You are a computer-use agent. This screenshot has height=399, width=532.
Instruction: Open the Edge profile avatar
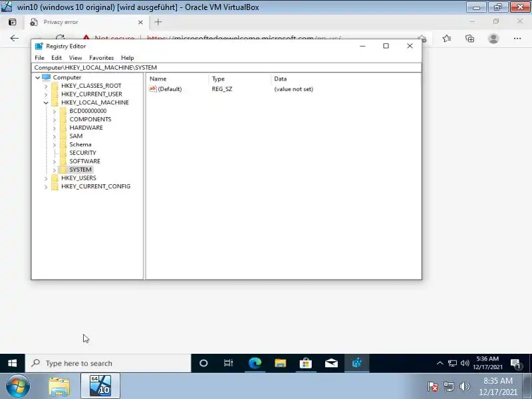(x=493, y=39)
